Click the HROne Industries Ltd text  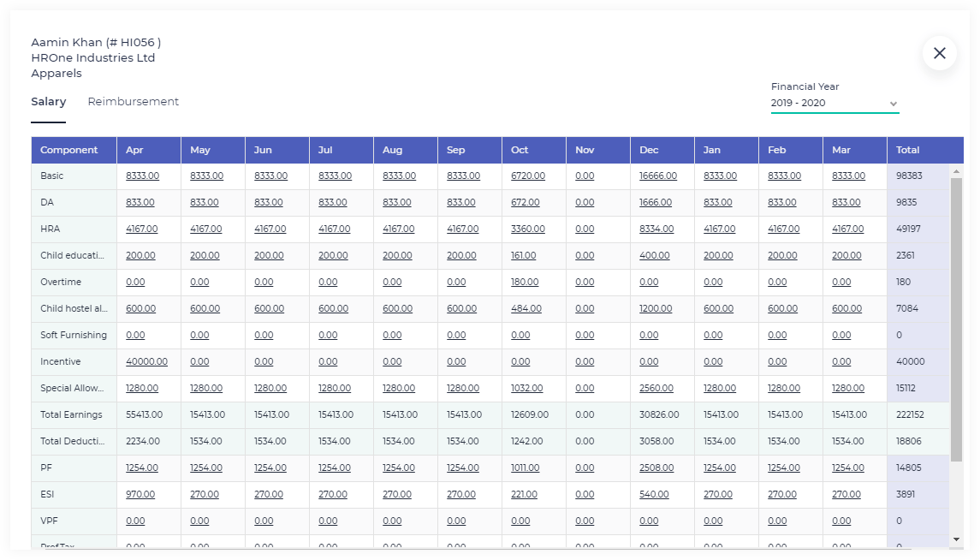pyautogui.click(x=93, y=57)
